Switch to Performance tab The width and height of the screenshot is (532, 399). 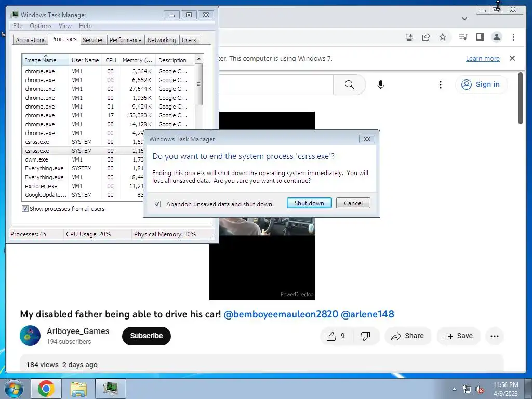[126, 40]
